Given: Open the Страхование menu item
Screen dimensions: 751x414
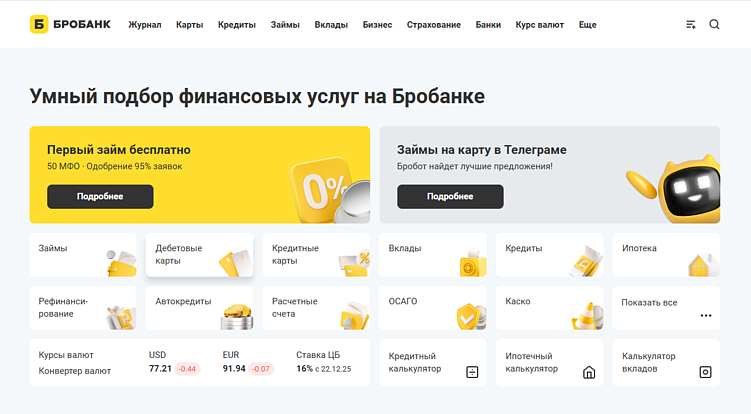Looking at the screenshot, I should click(x=434, y=25).
